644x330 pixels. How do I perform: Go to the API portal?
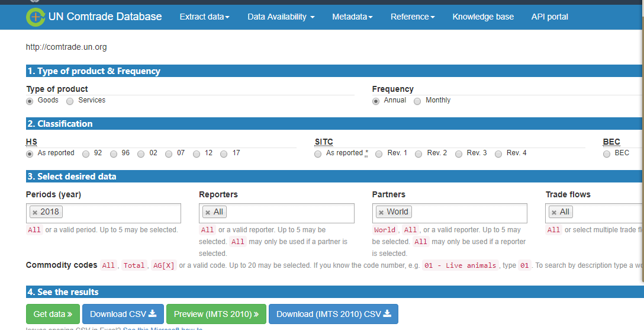[549, 17]
